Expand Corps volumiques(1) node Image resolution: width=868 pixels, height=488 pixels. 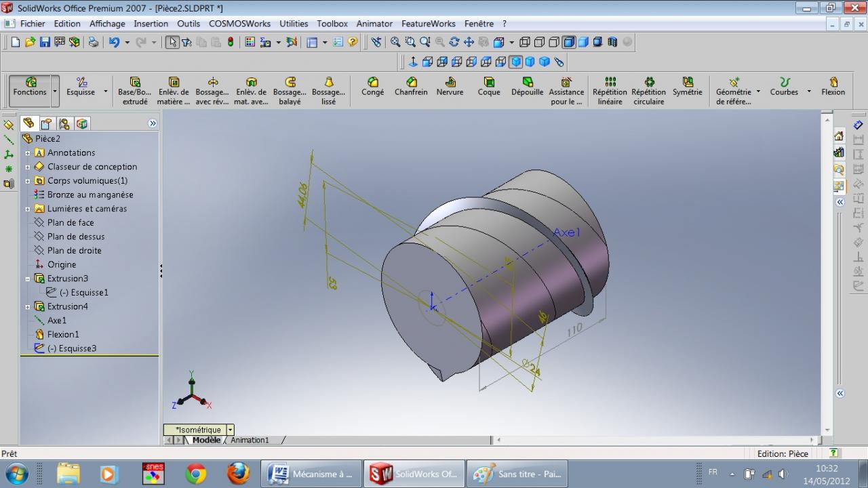pyautogui.click(x=28, y=181)
